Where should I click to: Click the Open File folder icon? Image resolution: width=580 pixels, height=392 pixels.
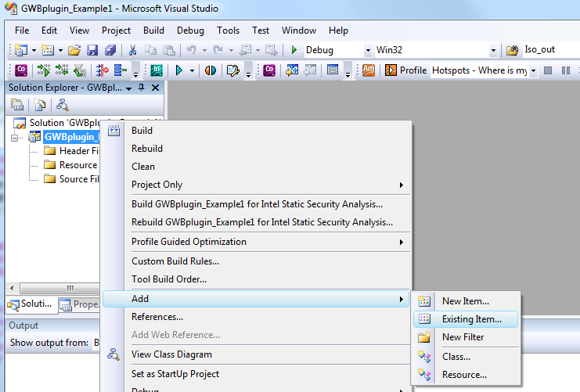pyautogui.click(x=74, y=50)
